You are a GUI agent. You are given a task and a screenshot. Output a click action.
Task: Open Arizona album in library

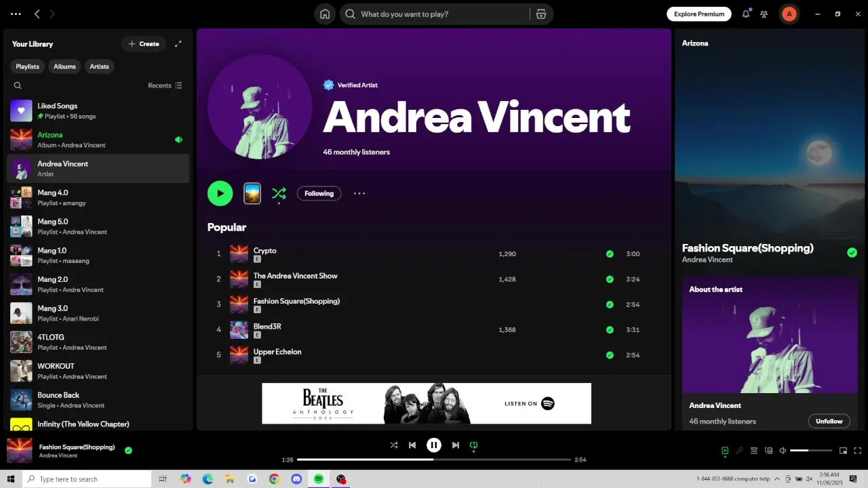(98, 140)
